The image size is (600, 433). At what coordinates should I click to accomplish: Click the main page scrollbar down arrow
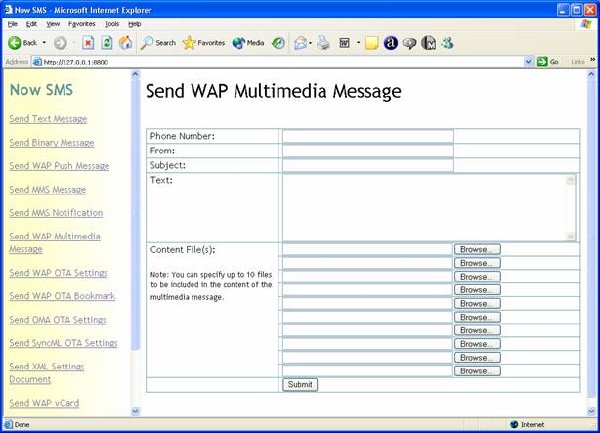point(591,411)
